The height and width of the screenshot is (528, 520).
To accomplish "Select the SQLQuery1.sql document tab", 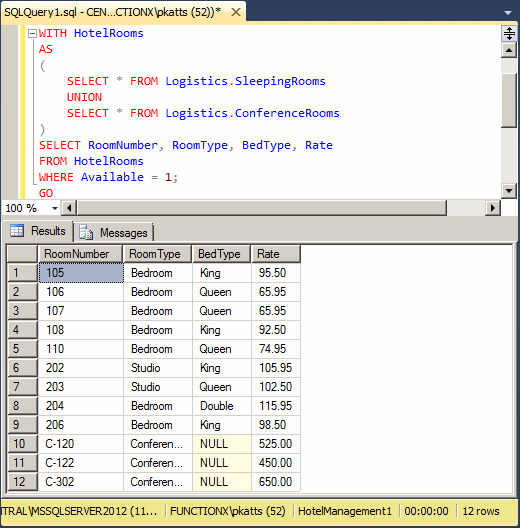I will tap(113, 12).
